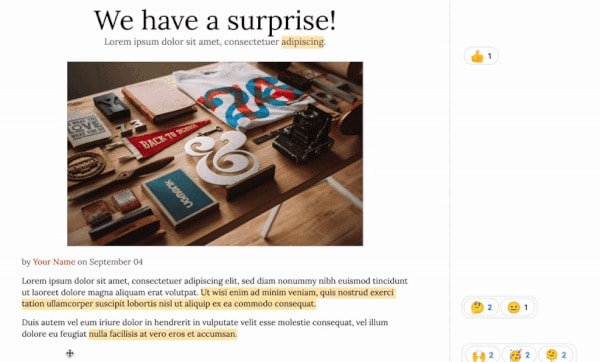
Task: Click highlighted word adipiscing in subtitle
Action: [303, 42]
